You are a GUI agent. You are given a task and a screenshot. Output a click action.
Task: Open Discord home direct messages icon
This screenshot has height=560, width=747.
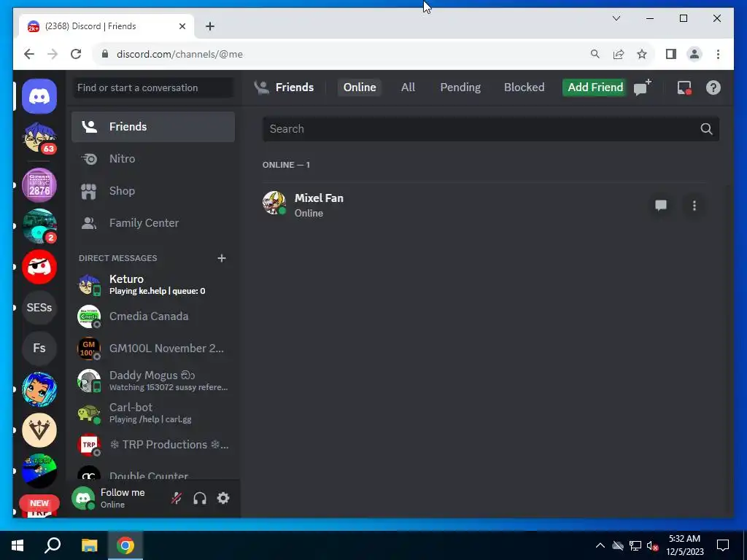(39, 97)
